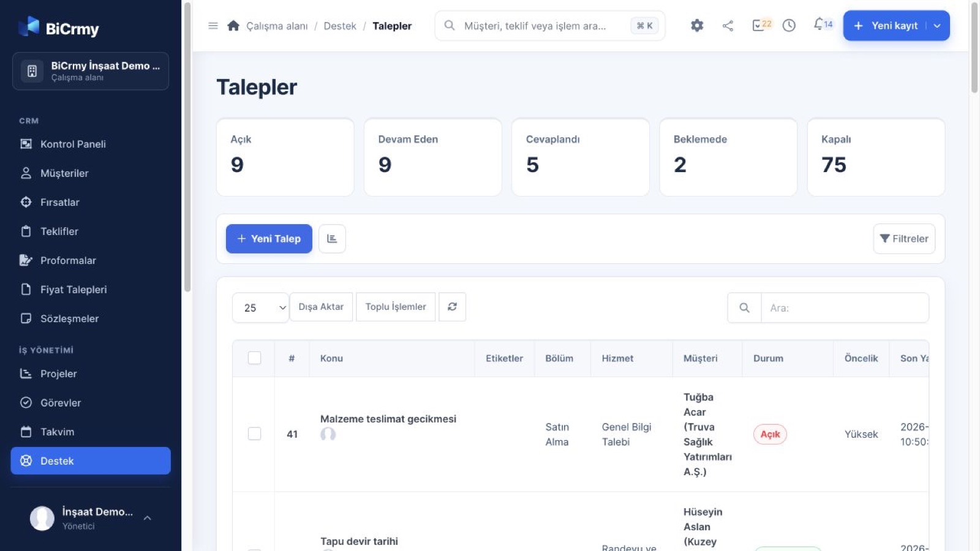Click assignee avatar under Malzeme teslimat gecikmesi
Image resolution: width=980 pixels, height=551 pixels.
[328, 434]
